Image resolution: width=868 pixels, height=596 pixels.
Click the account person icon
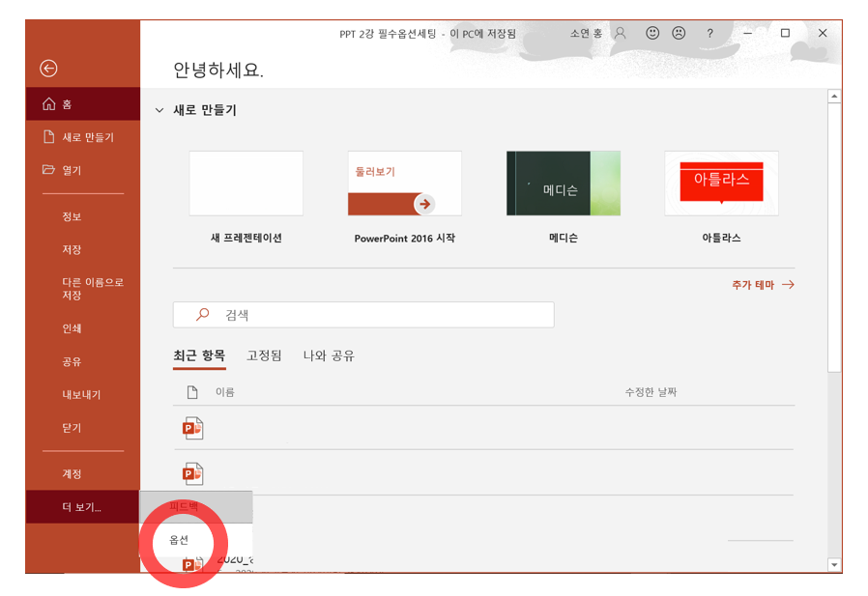click(x=620, y=33)
